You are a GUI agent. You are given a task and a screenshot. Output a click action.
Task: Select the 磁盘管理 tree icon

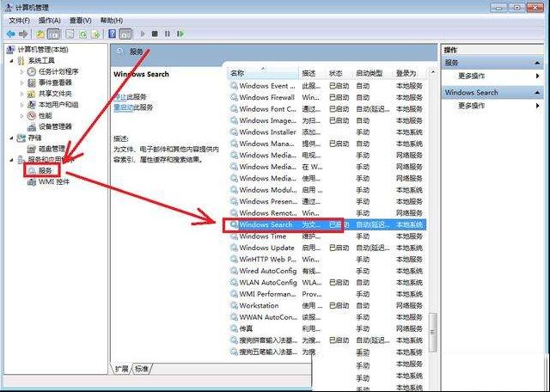point(32,149)
